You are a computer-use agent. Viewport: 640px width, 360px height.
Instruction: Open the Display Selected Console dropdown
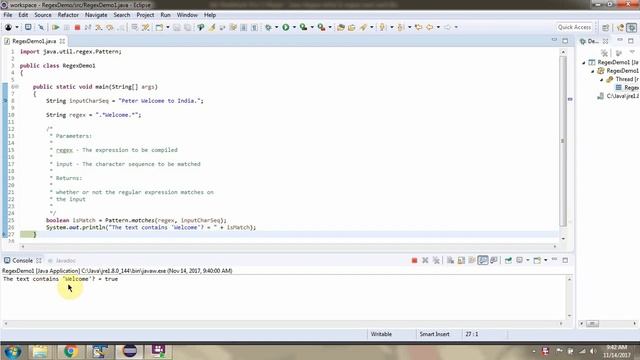[x=528, y=260]
